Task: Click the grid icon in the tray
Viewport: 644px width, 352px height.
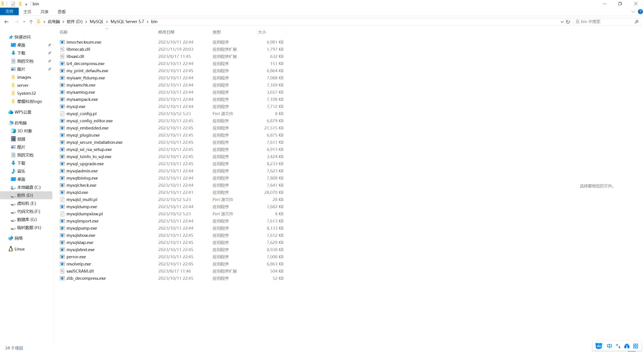Action: 636,346
